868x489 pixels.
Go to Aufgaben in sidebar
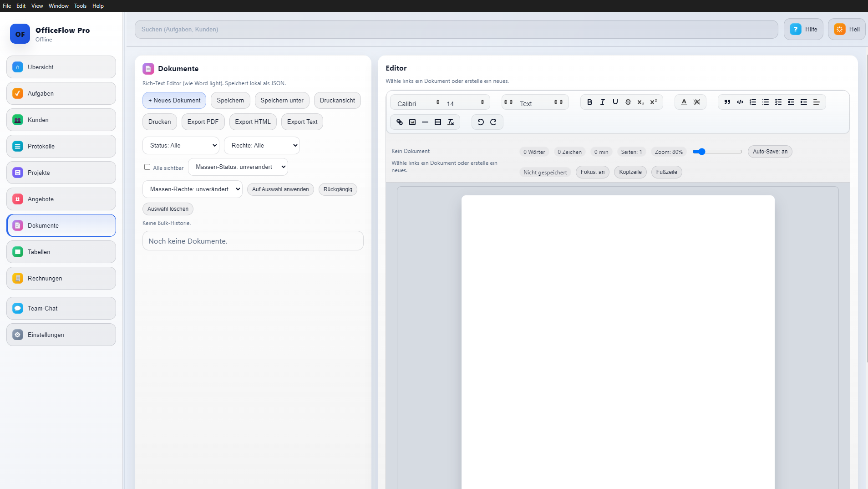coord(61,93)
